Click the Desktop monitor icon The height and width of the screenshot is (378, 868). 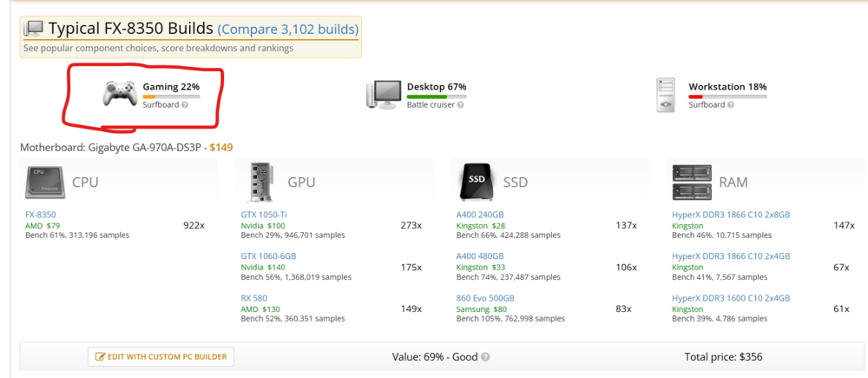[x=383, y=94]
